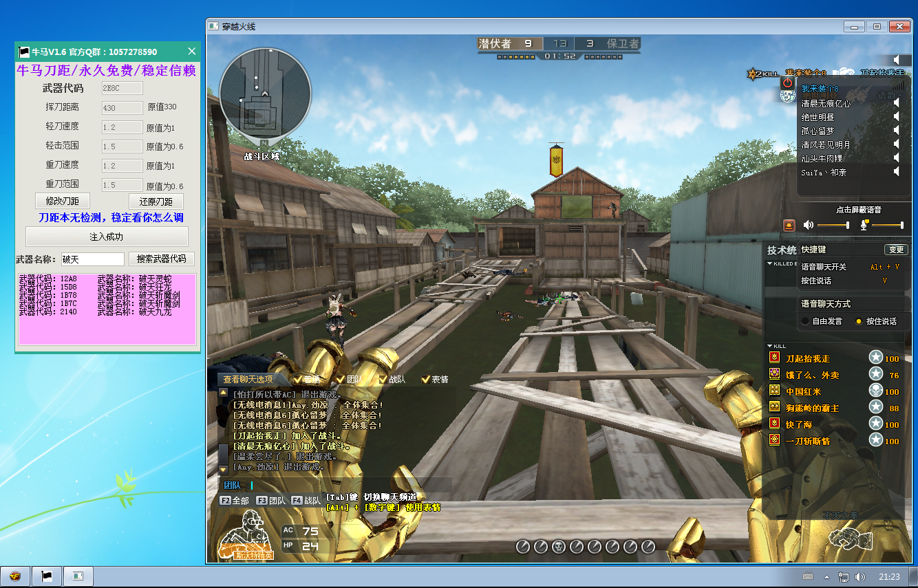
Task: Click the alarm icon beside the volume slider
Action: pos(788,225)
